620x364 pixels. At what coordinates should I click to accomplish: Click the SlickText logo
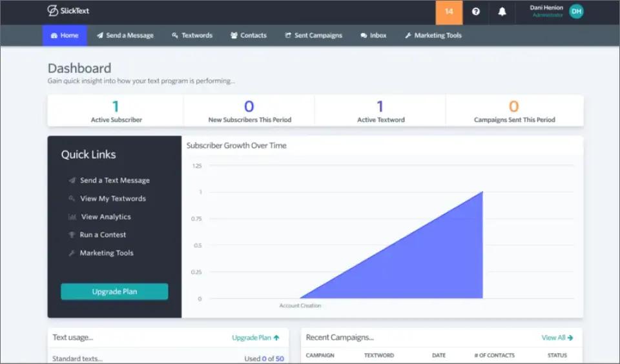(x=68, y=11)
